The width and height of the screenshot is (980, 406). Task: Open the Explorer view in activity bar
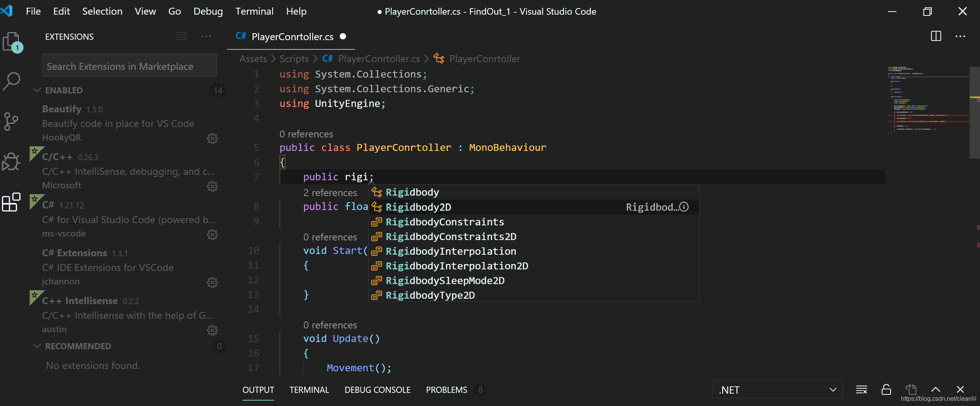(x=12, y=41)
